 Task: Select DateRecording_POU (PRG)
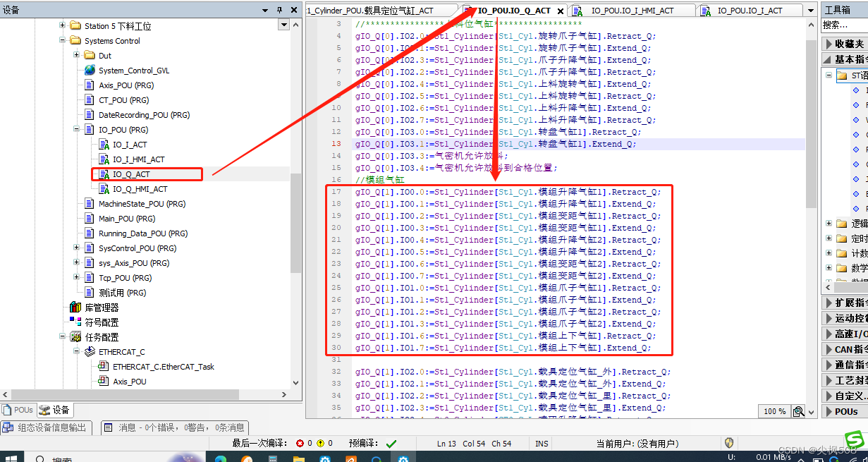pos(144,115)
